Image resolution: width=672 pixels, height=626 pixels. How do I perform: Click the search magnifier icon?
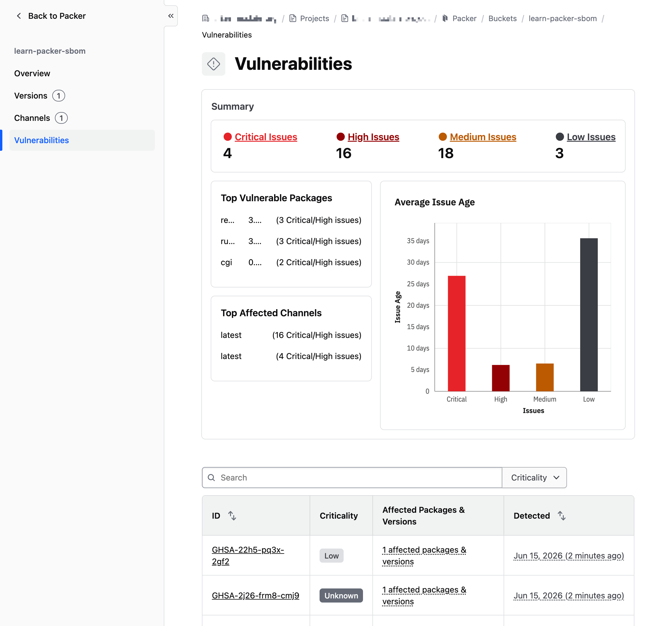point(211,477)
